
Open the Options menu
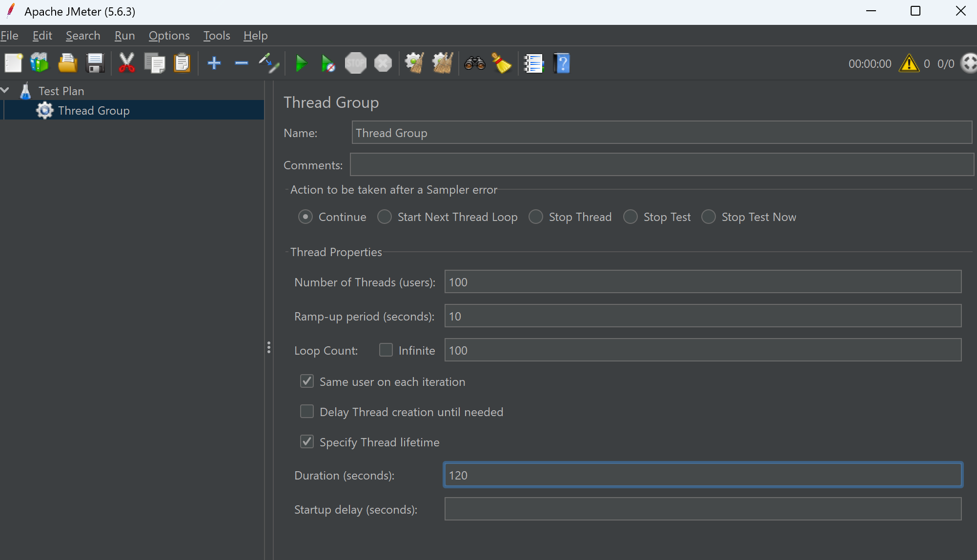coord(169,36)
